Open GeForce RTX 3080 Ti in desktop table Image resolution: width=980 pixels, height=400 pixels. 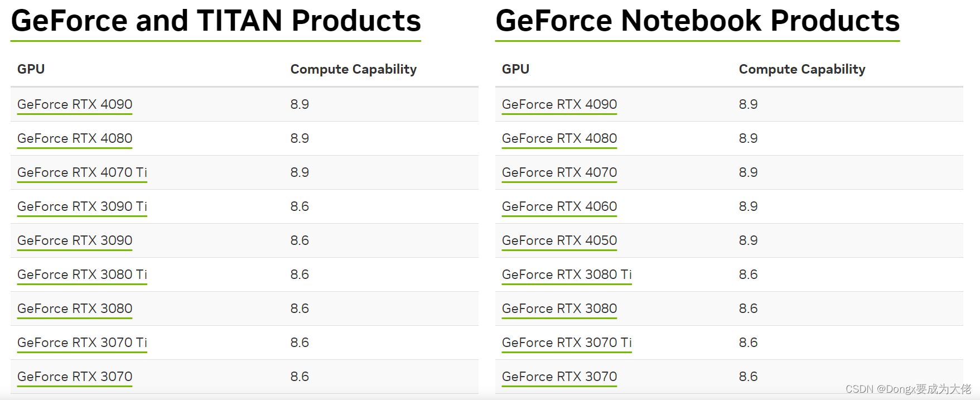pos(82,274)
